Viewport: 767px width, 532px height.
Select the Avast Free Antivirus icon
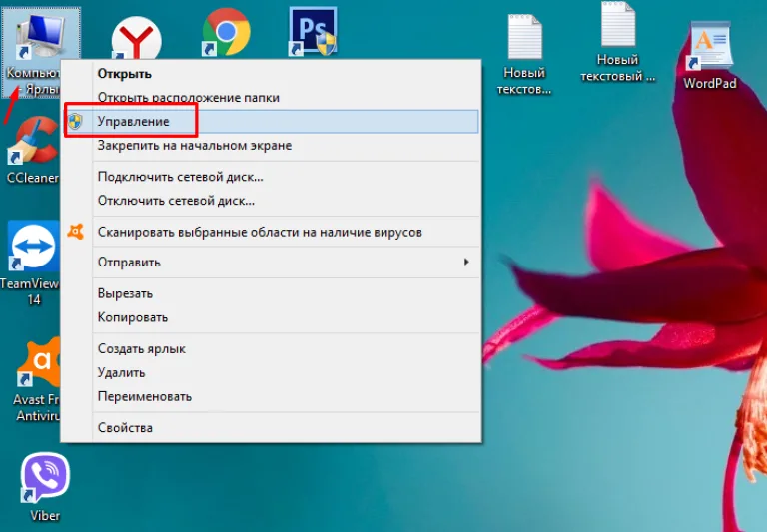[x=36, y=380]
